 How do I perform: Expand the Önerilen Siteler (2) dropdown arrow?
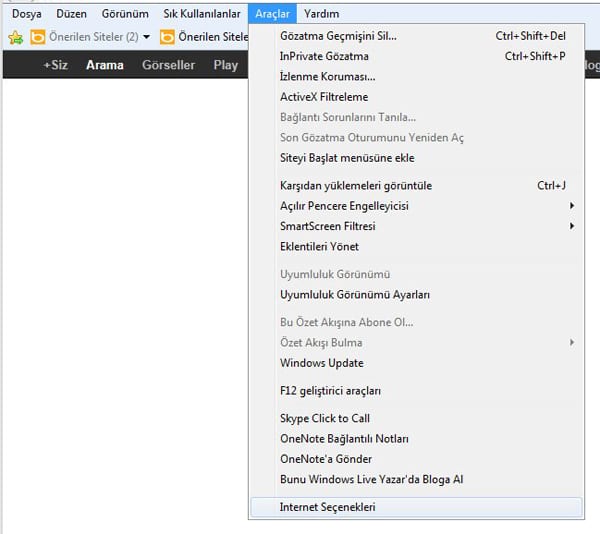point(146,37)
